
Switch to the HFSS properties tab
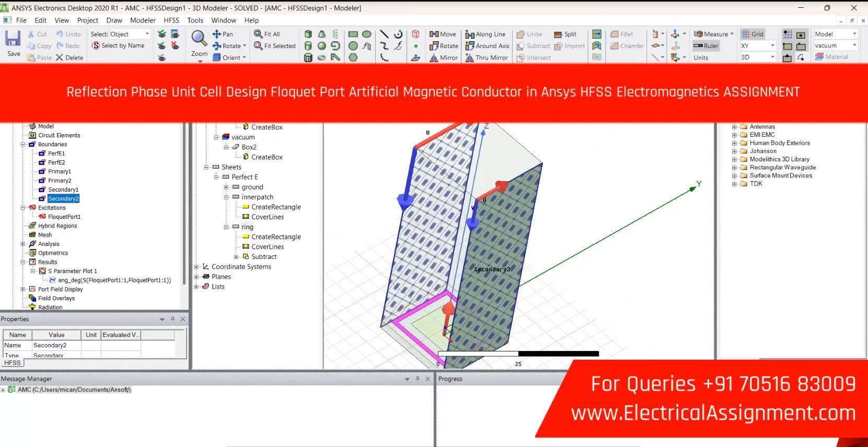pyautogui.click(x=13, y=363)
